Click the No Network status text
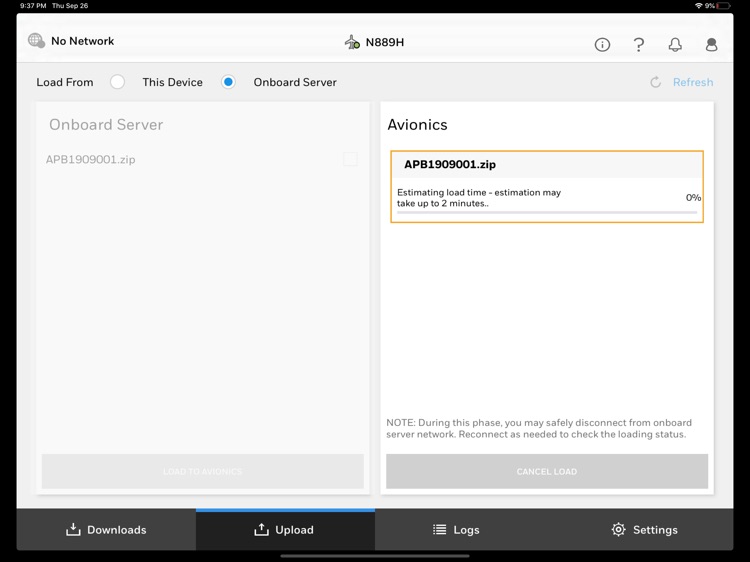Viewport: 750px width, 562px height. coord(82,41)
